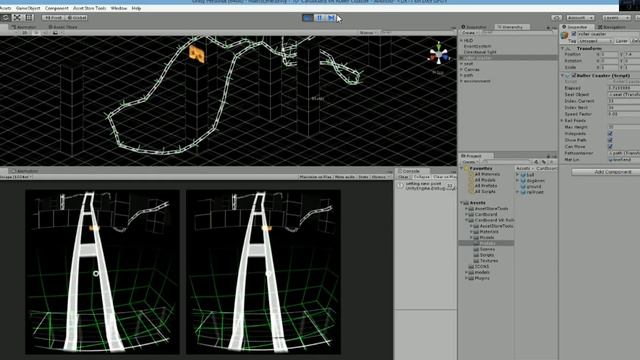Toggle the Roller Coaster script enabled checkbox
The height and width of the screenshot is (360, 640).
(573, 76)
